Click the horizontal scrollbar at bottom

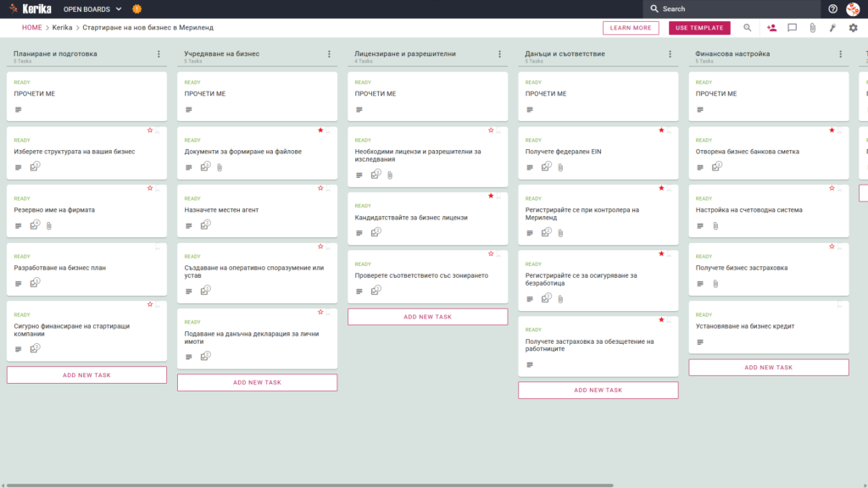pyautogui.click(x=310, y=485)
